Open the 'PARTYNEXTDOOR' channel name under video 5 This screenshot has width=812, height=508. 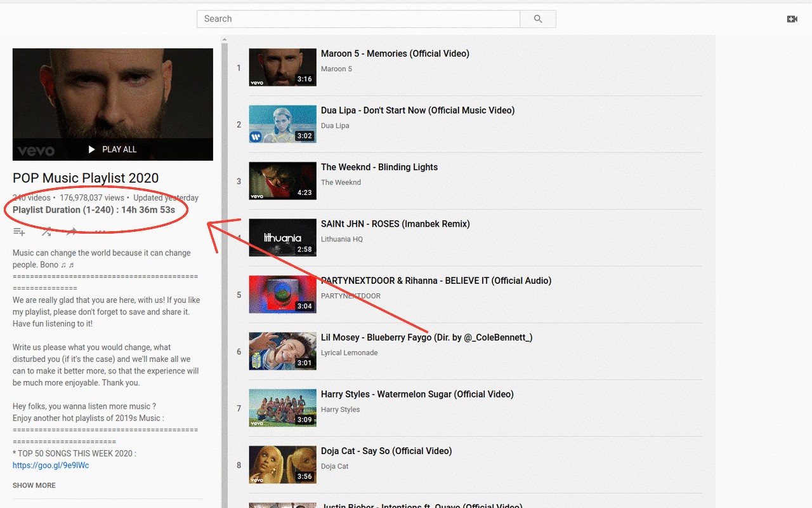[x=351, y=296]
